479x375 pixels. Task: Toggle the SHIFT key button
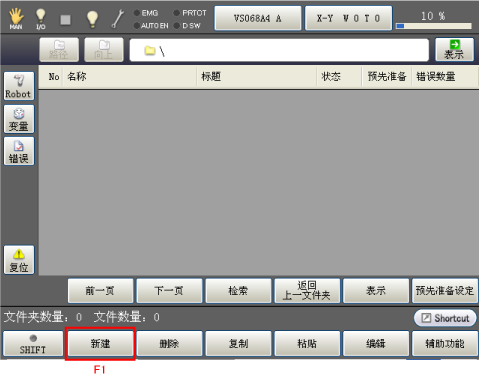(x=33, y=344)
